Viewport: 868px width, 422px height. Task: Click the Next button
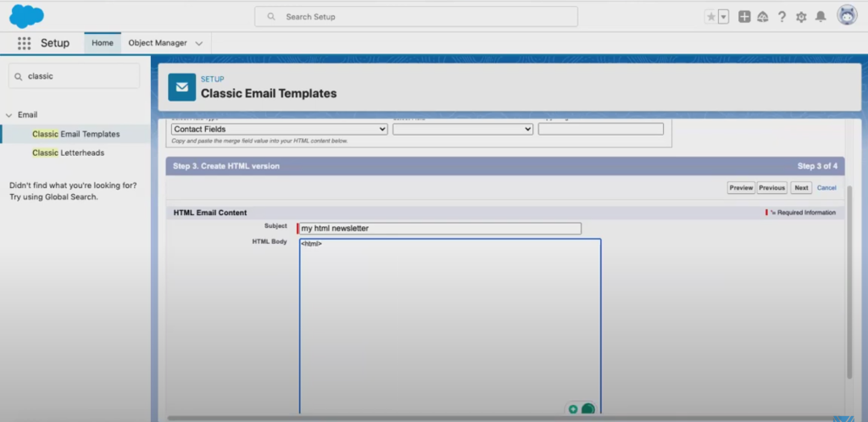pos(802,188)
